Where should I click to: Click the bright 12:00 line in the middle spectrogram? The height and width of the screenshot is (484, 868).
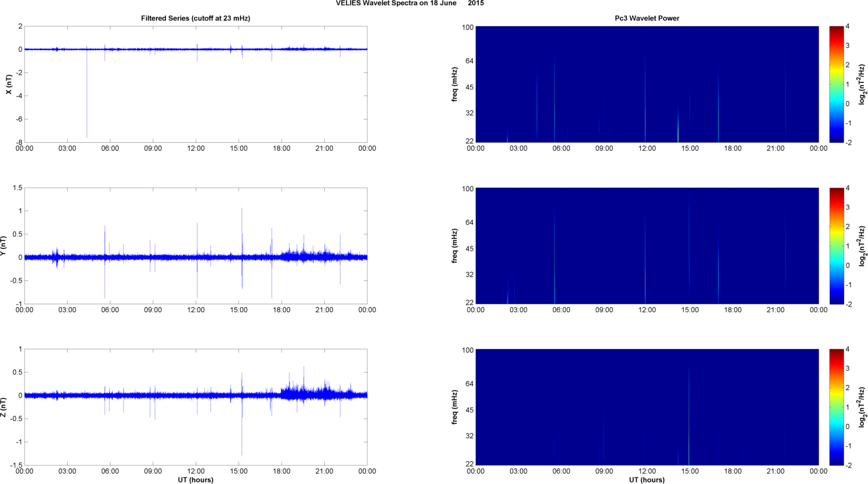point(645,262)
